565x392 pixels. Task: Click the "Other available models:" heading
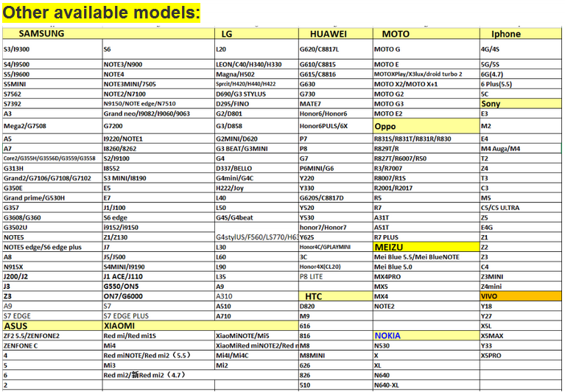point(101,13)
